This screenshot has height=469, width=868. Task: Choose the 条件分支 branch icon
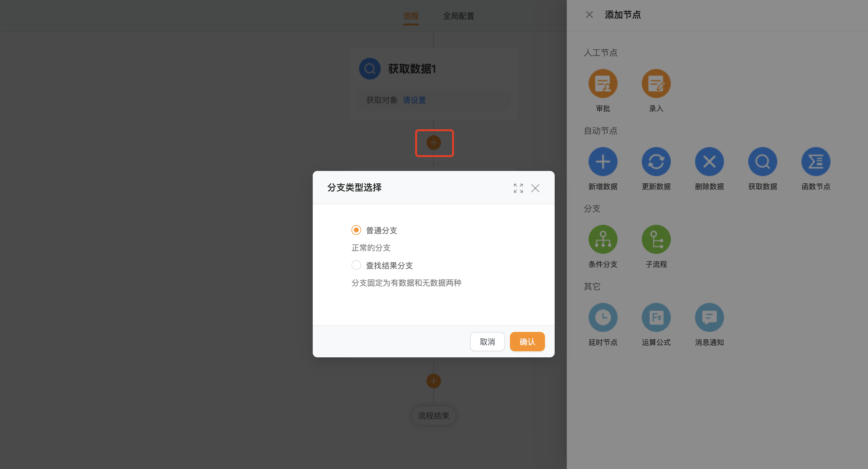(x=603, y=239)
